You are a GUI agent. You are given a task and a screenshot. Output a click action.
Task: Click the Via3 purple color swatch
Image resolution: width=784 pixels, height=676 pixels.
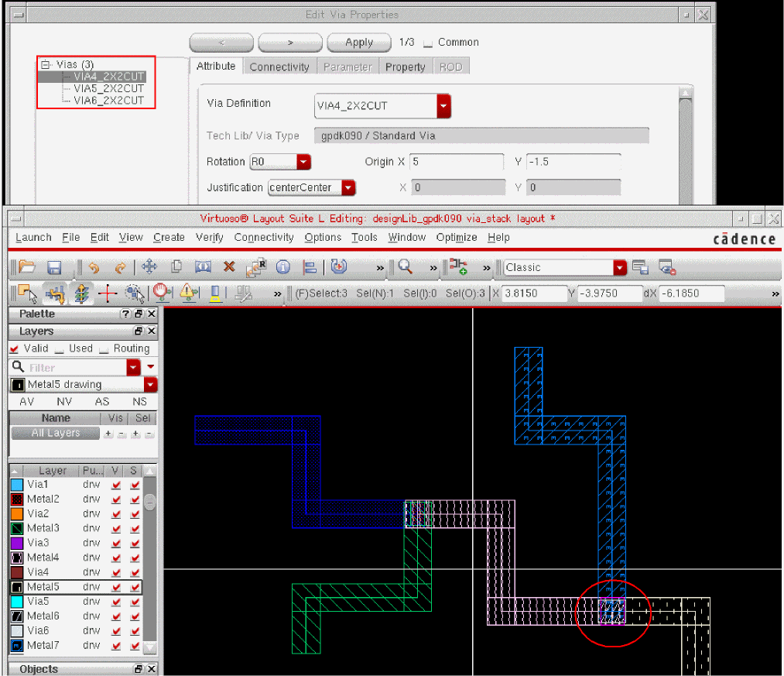tap(17, 543)
